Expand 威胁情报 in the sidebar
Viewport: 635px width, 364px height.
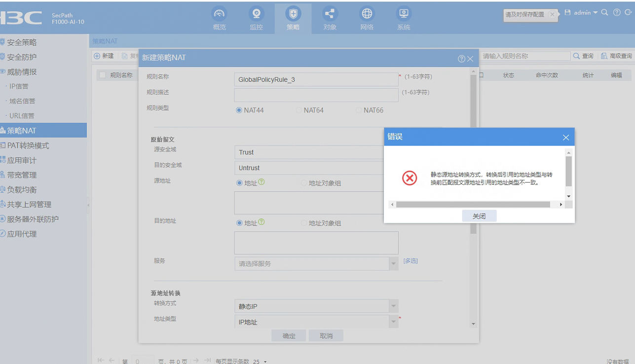tap(22, 72)
